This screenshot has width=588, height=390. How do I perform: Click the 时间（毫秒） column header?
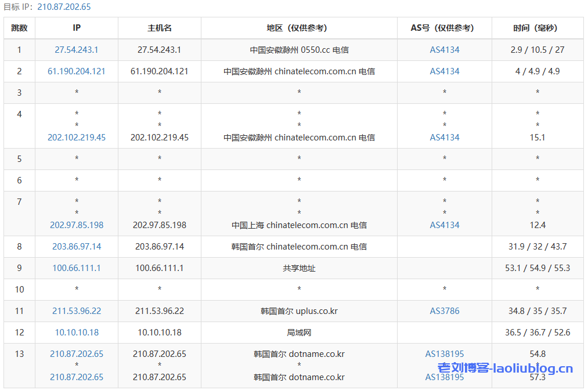[538, 28]
